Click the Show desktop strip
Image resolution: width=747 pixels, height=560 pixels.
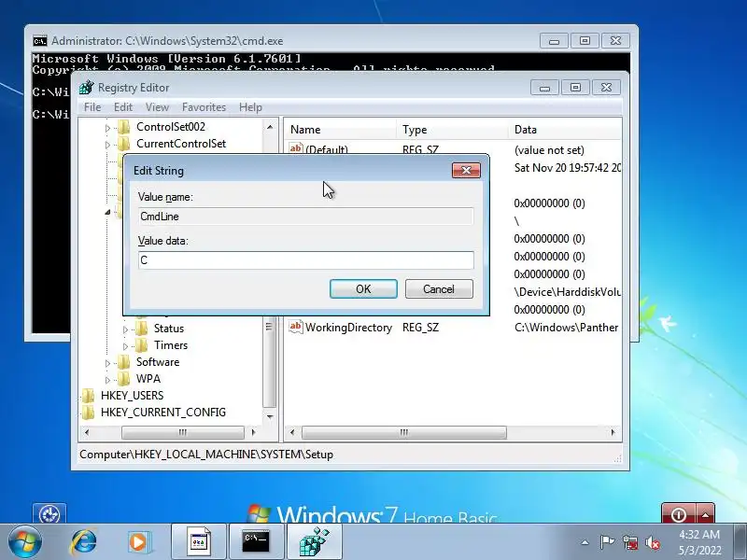pyautogui.click(x=740, y=542)
